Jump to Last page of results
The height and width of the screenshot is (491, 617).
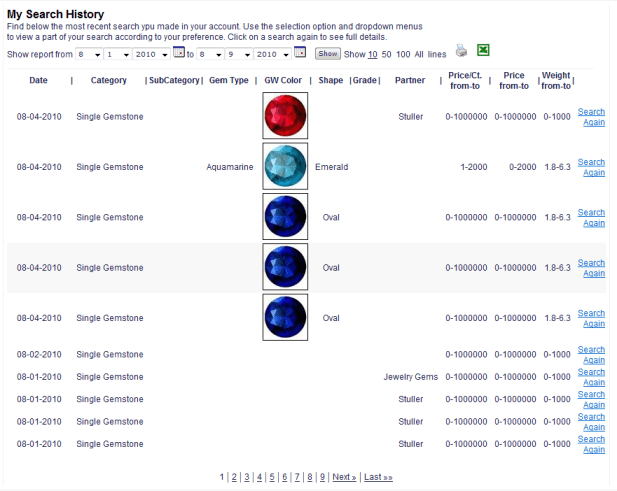pos(378,478)
